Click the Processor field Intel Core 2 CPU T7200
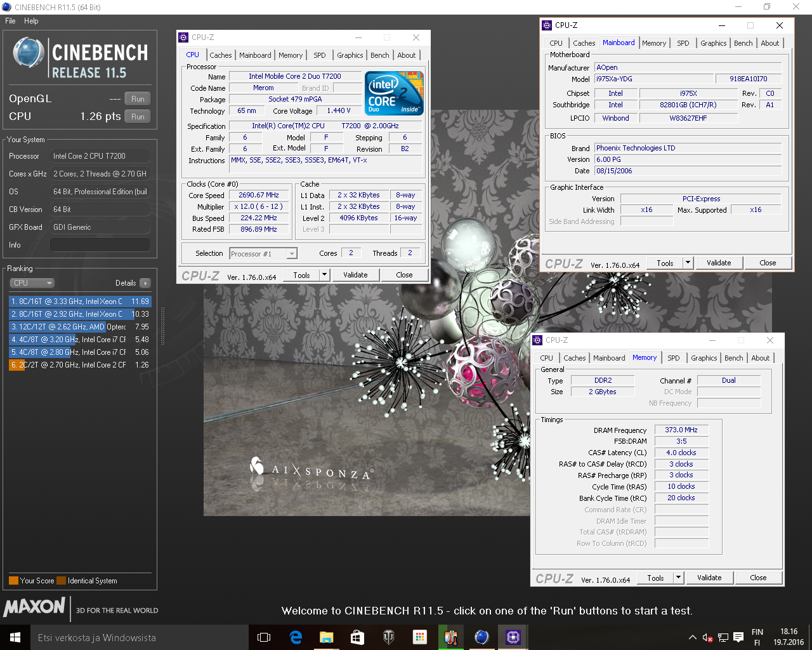 point(100,156)
